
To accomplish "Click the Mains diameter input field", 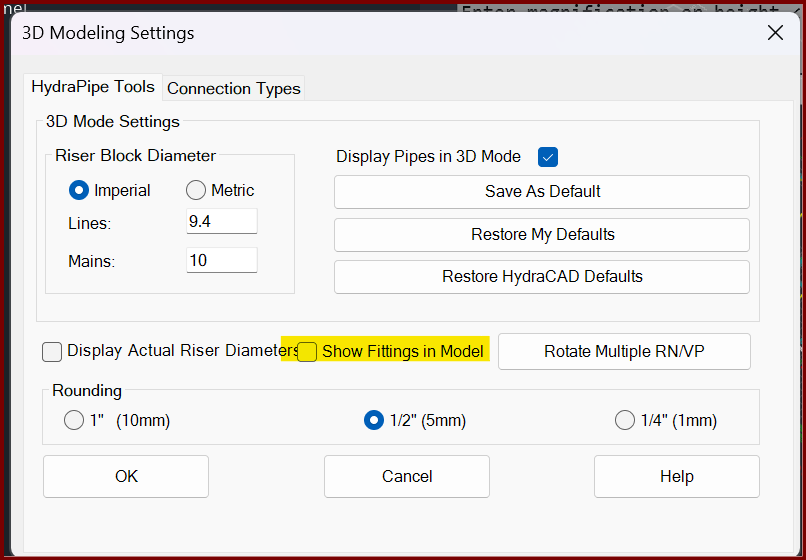I will 221,260.
